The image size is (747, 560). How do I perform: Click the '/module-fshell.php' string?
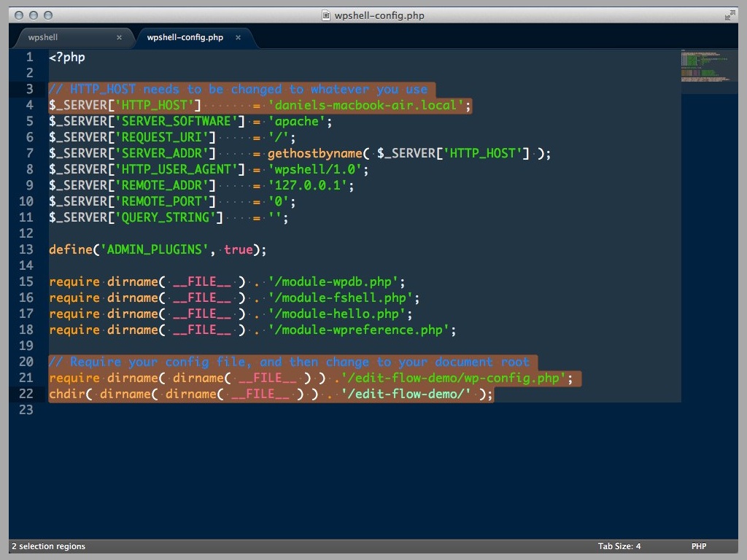click(340, 297)
